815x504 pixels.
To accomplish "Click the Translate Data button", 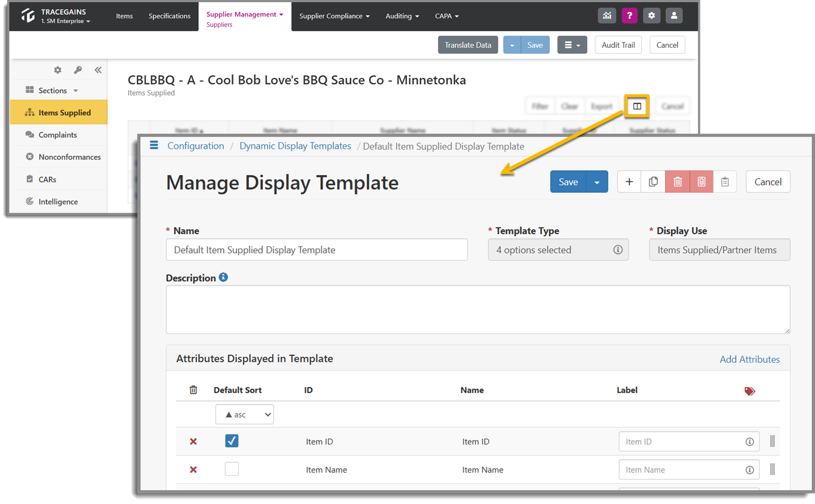I will click(468, 45).
